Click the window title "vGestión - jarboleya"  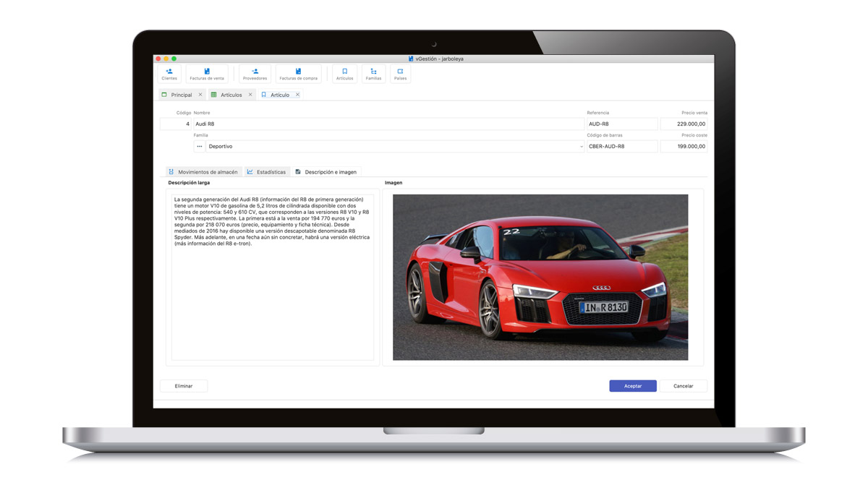[439, 59]
